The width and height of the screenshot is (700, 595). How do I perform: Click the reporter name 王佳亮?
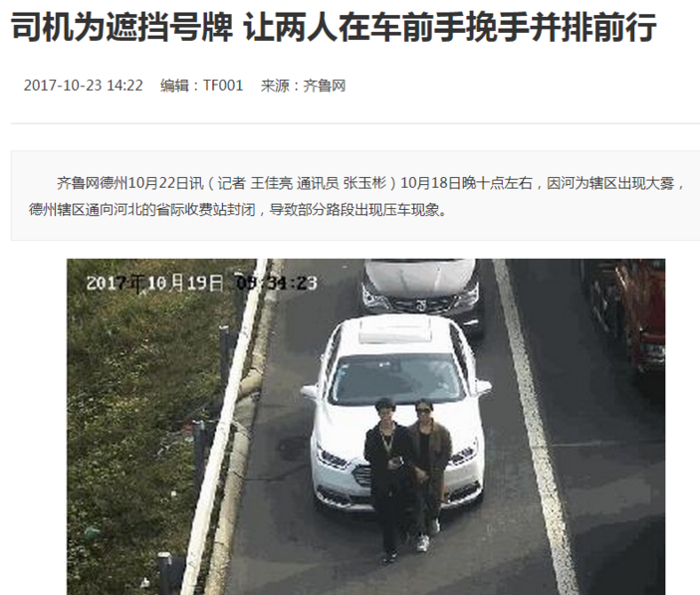[x=272, y=183]
